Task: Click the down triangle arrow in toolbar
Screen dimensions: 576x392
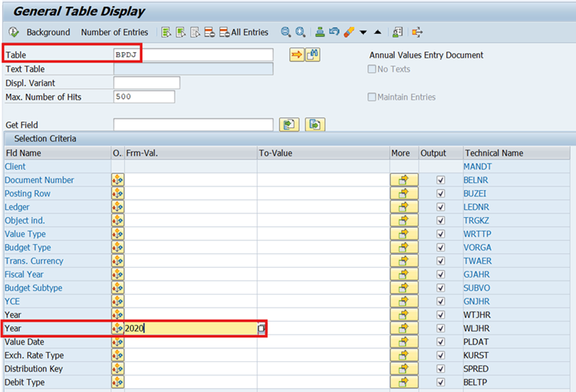Action: coord(363,32)
